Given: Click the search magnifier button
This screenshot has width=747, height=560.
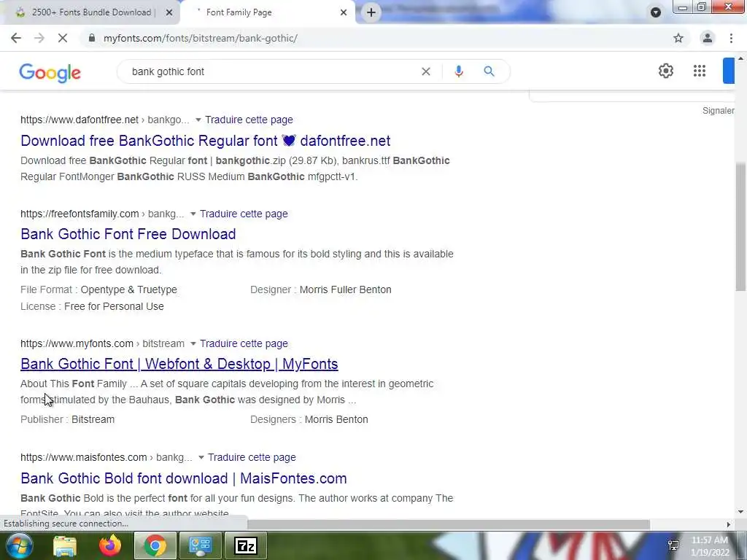Looking at the screenshot, I should coord(489,71).
